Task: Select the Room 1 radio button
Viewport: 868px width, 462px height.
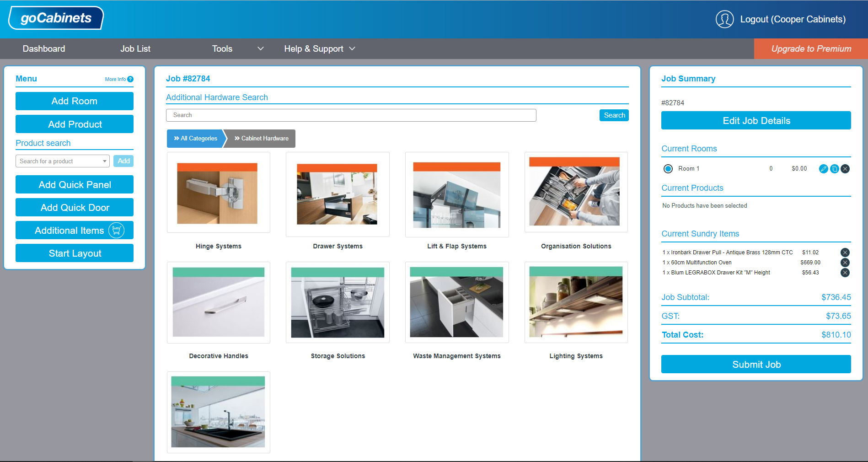Action: (x=668, y=168)
